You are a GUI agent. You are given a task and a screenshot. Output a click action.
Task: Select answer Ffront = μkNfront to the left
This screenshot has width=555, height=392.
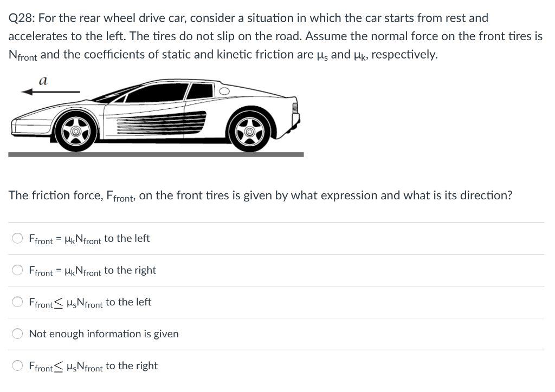89,238
